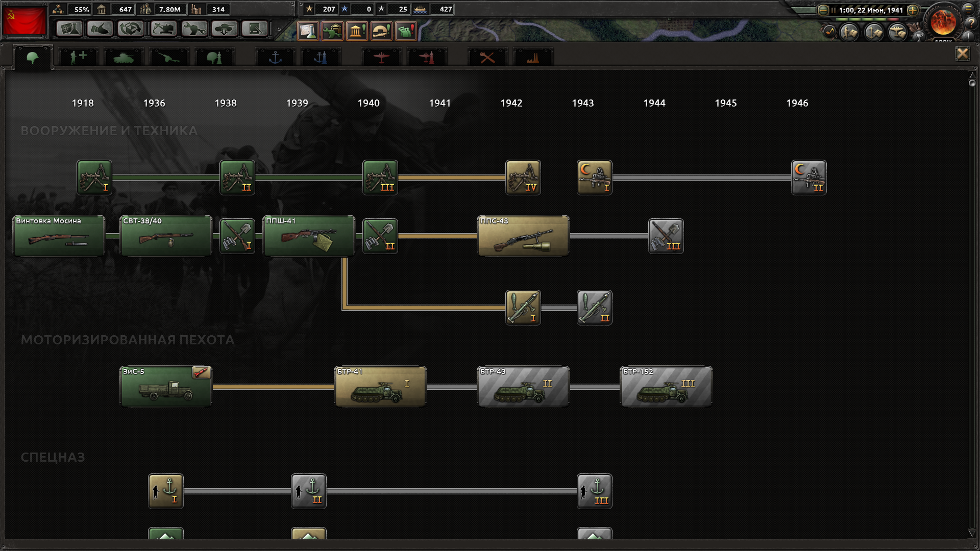Switch to the engineering tools tab
Screen dimensions: 980x551
pyautogui.click(x=487, y=57)
